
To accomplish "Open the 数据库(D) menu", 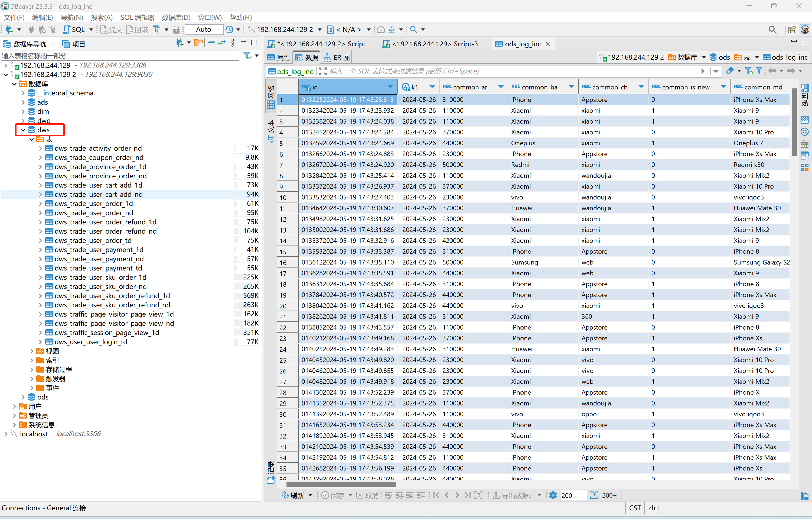I will click(176, 18).
